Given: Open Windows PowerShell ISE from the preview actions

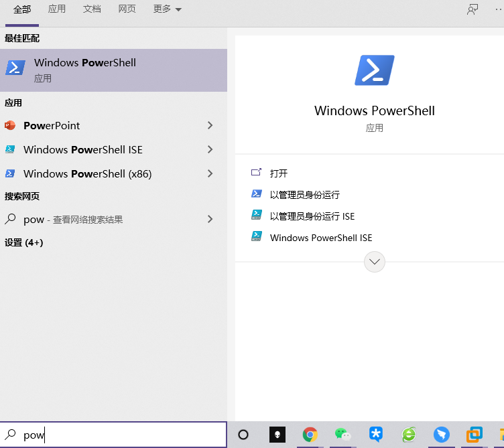Looking at the screenshot, I should pyautogui.click(x=321, y=238).
